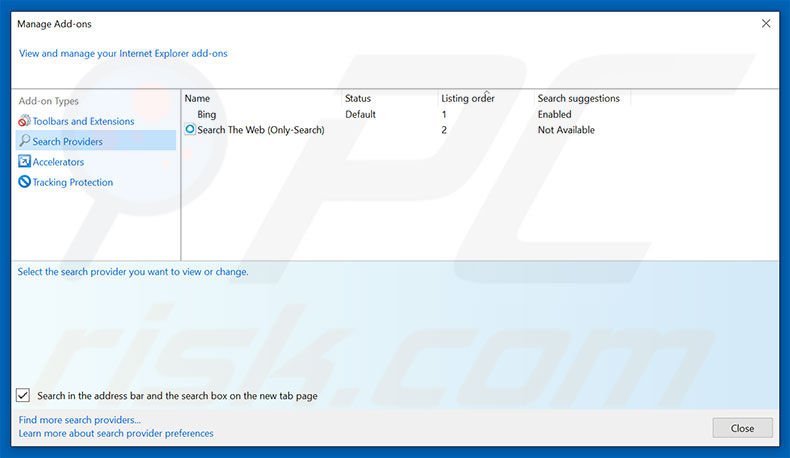Click the Search Providers magnifier icon
The image size is (790, 458).
[x=24, y=141]
